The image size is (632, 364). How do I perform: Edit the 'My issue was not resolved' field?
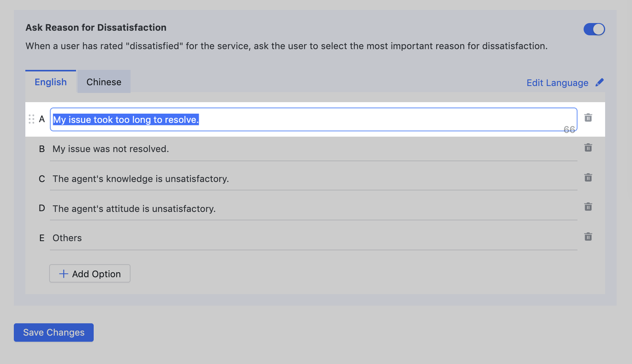point(314,149)
